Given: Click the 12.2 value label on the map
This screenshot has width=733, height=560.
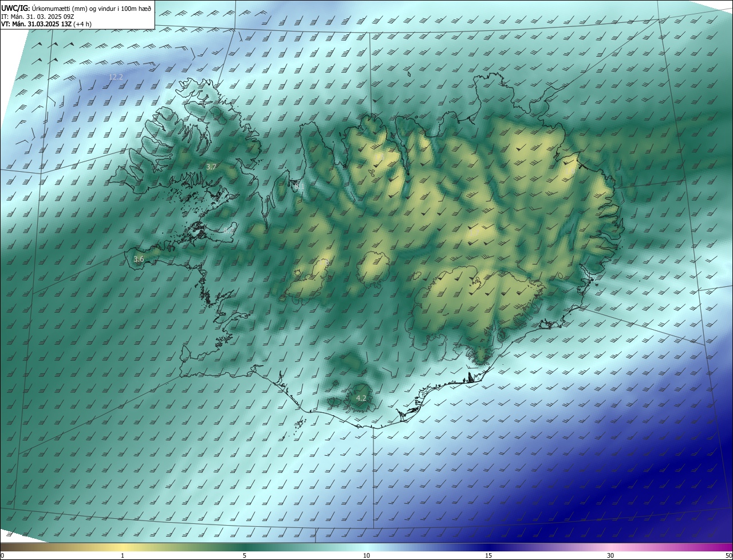Looking at the screenshot, I should pyautogui.click(x=116, y=77).
